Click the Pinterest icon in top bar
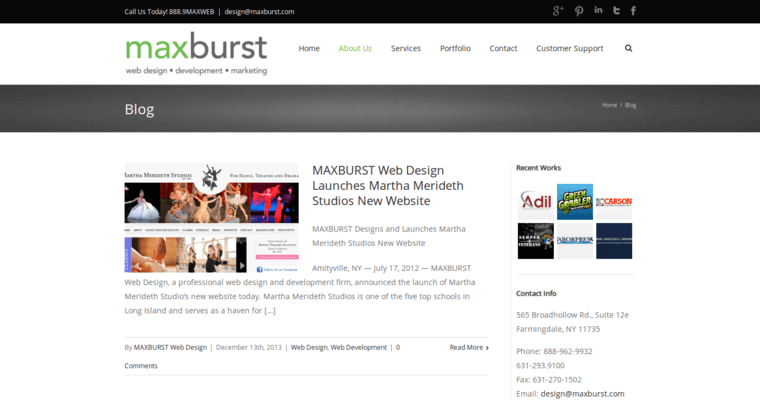 point(578,11)
